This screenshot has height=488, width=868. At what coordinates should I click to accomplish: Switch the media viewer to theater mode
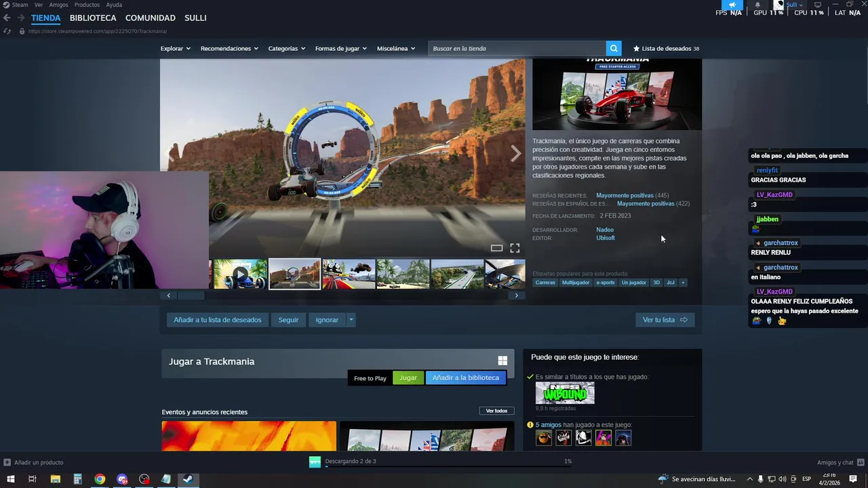click(496, 248)
